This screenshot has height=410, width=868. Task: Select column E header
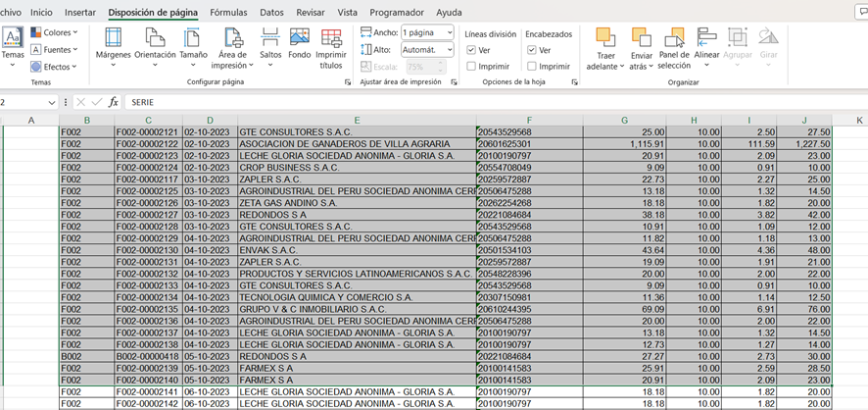(357, 121)
